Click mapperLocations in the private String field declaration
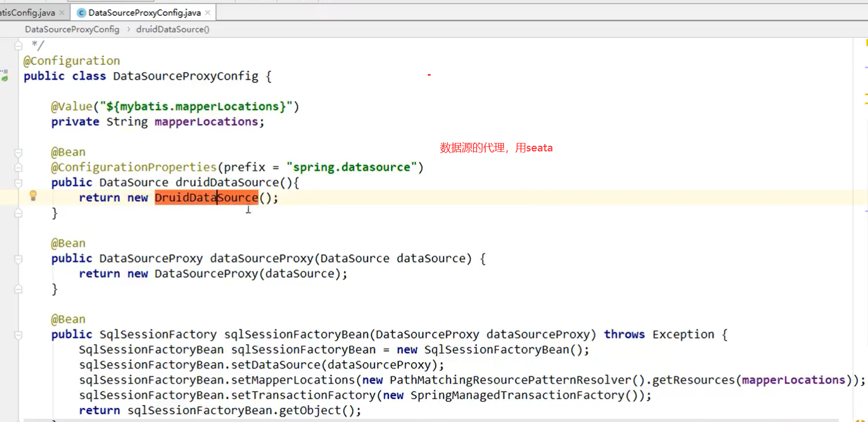This screenshot has width=868, height=422. coord(206,121)
